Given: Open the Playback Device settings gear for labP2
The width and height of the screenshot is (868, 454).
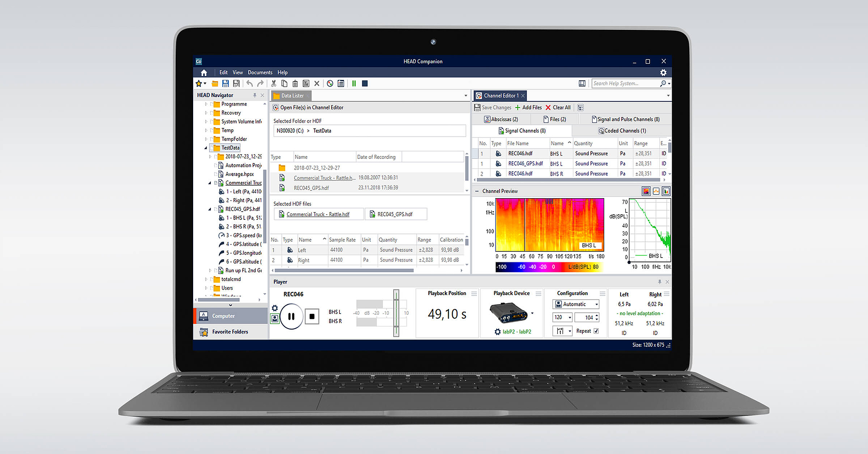Looking at the screenshot, I should click(497, 331).
